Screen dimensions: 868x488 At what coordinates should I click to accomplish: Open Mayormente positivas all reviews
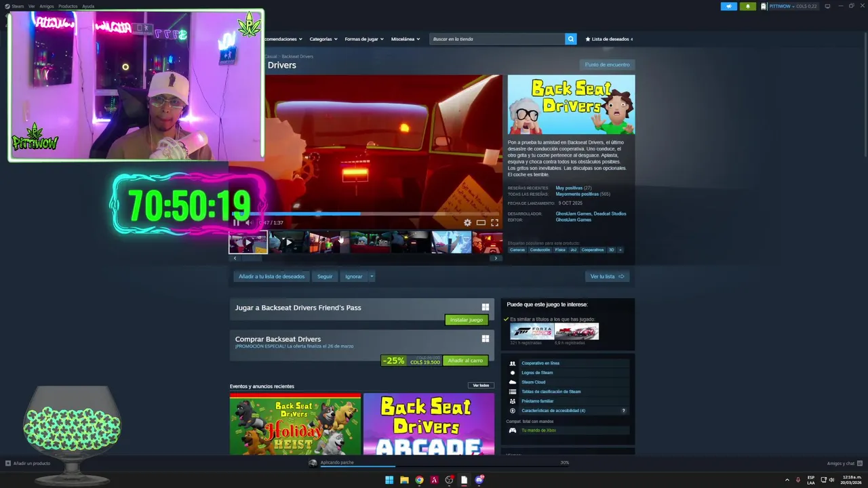point(577,194)
